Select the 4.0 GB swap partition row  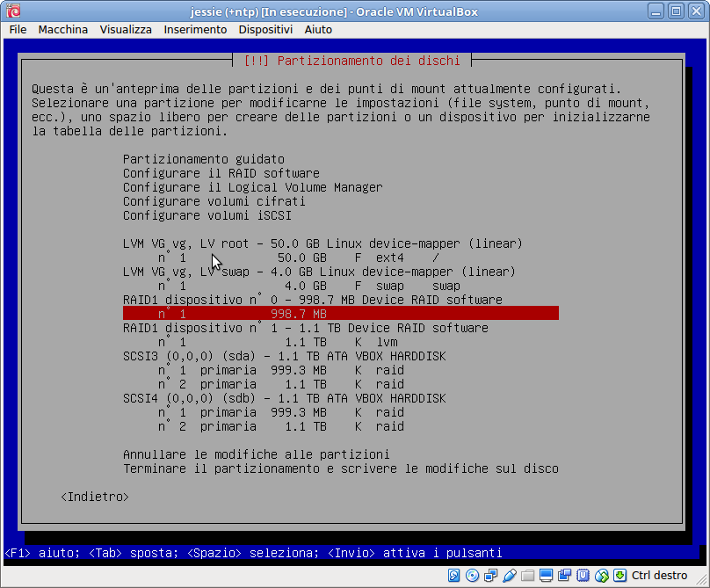[x=308, y=286]
